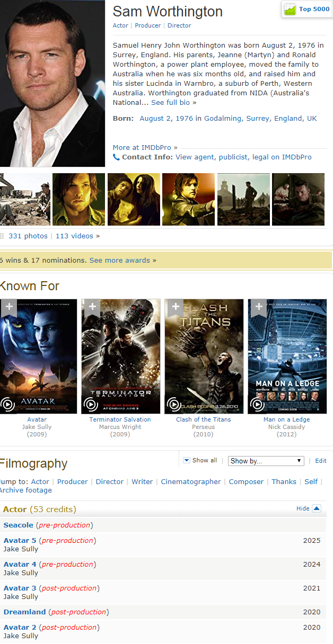Open the battlefield church scene thumbnail
Image resolution: width=333 pixels, height=644 pixels.
[243, 199]
